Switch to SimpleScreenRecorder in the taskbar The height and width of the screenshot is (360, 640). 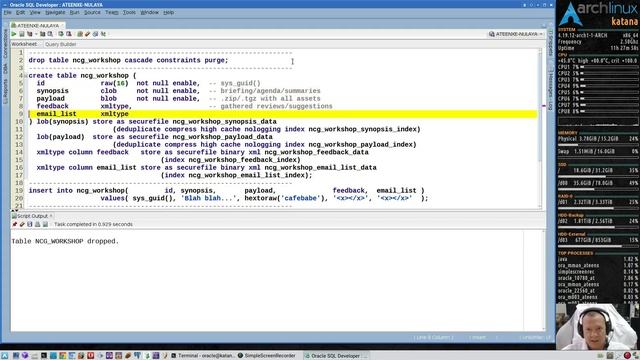267,356
